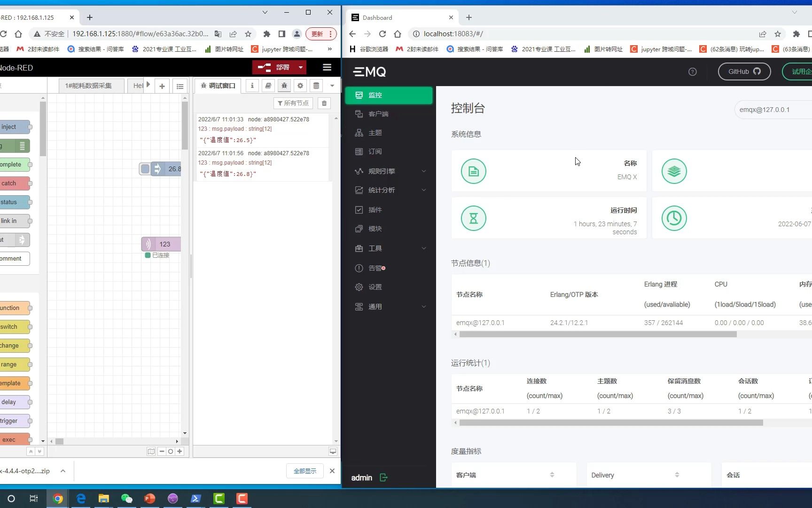The width and height of the screenshot is (812, 508).
Task: Open Chrome from the Windows taskbar
Action: click(x=58, y=499)
